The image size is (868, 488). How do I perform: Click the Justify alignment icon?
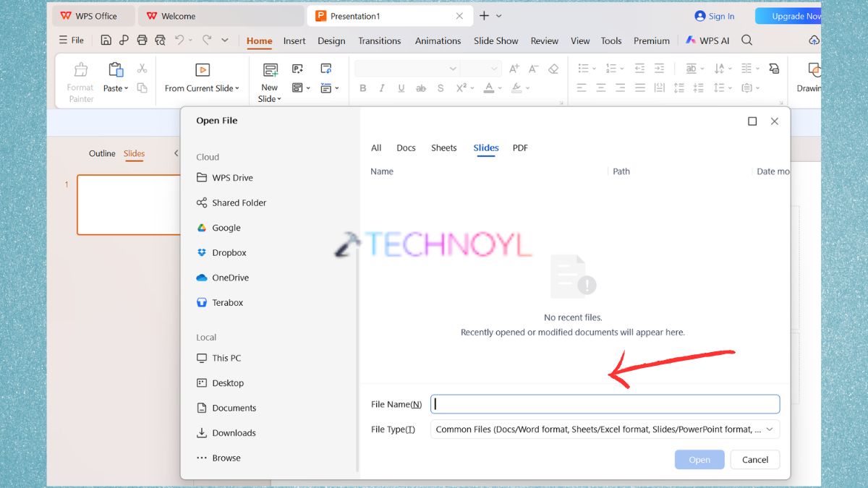(x=639, y=88)
